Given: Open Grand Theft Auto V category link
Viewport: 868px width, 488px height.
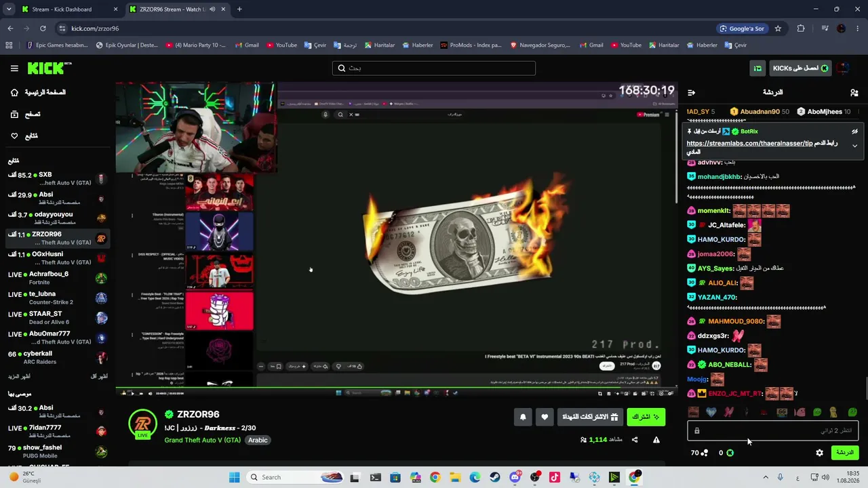Looking at the screenshot, I should 202,441.
